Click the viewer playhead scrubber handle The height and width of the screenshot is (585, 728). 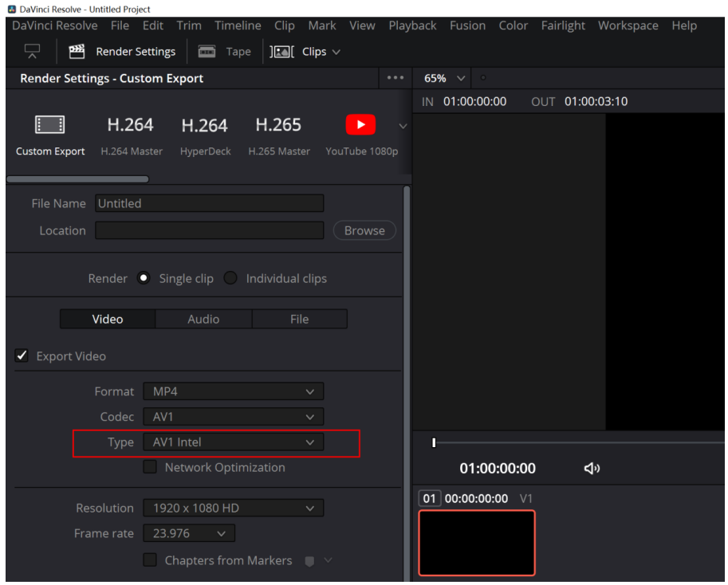coord(434,443)
